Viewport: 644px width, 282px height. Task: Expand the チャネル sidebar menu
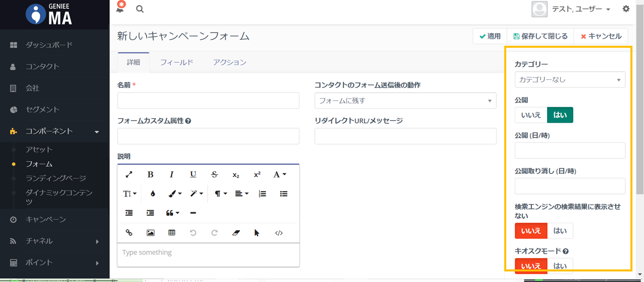pyautogui.click(x=54, y=241)
